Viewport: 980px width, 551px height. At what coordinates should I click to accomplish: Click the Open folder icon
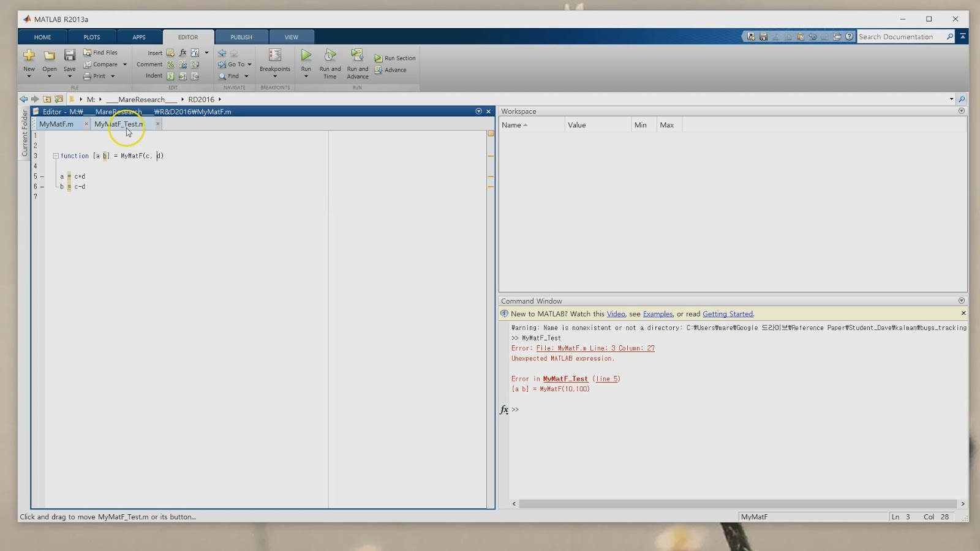tap(50, 56)
